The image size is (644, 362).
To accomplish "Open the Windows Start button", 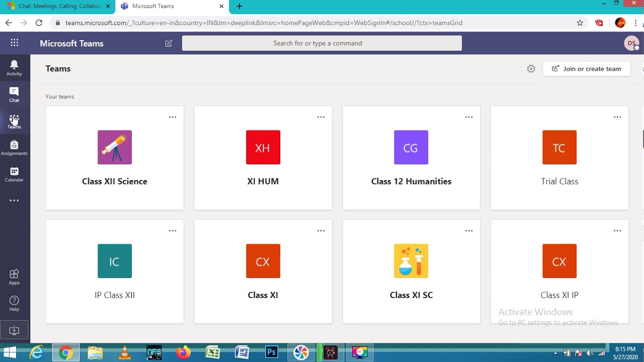I will click(10, 353).
